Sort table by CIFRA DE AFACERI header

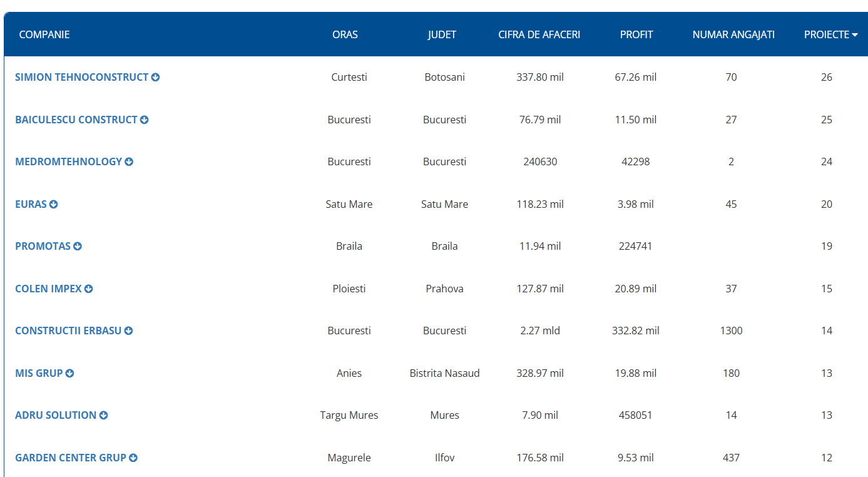(539, 34)
